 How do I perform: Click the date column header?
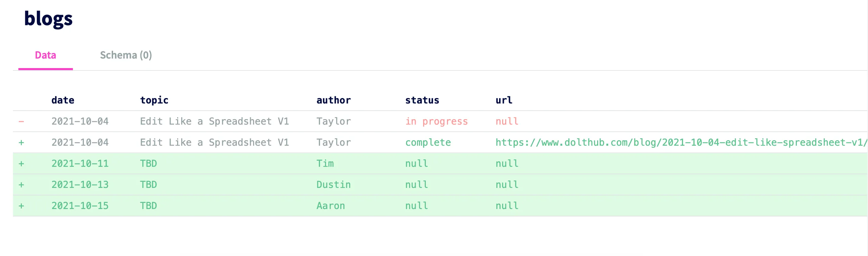[63, 100]
